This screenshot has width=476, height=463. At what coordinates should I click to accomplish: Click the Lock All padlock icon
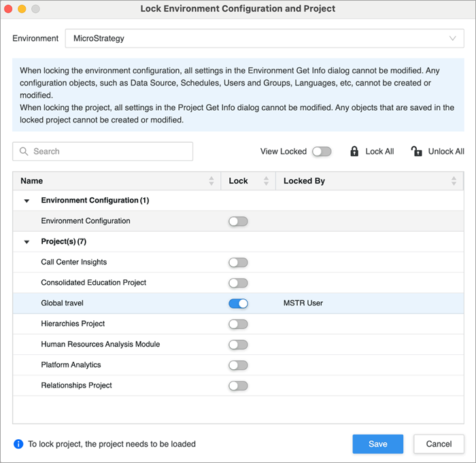pos(354,152)
